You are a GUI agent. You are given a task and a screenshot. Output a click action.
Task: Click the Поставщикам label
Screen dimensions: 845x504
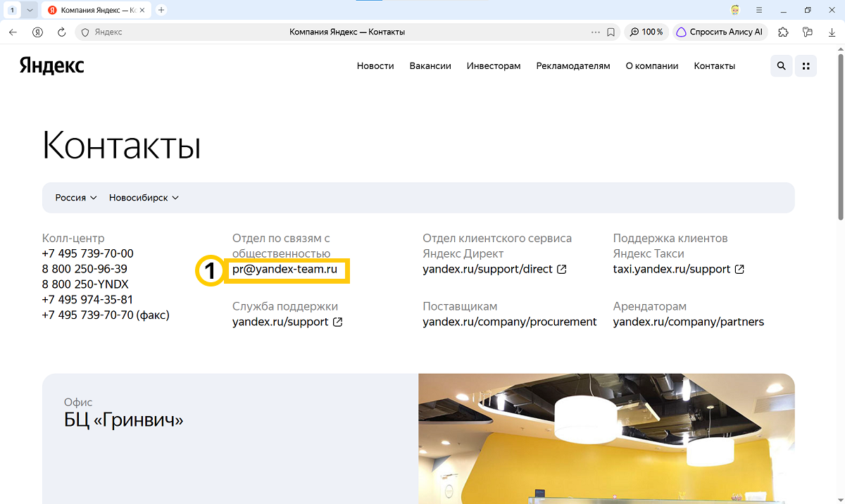(460, 306)
